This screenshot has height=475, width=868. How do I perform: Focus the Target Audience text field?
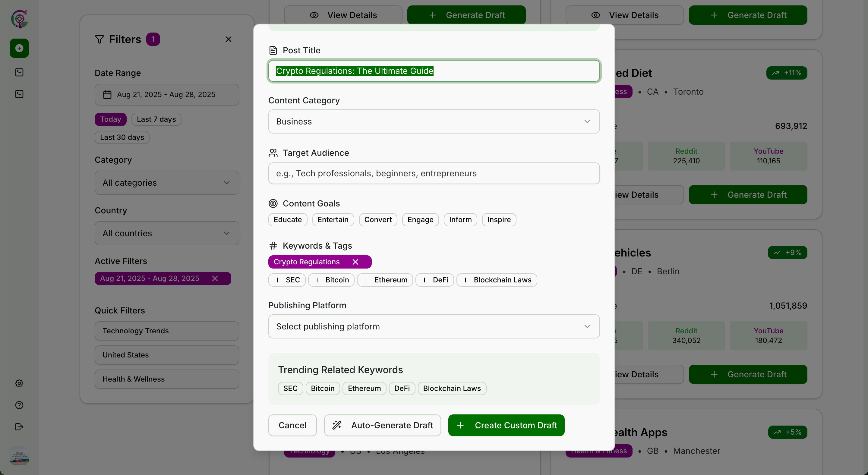[434, 174]
